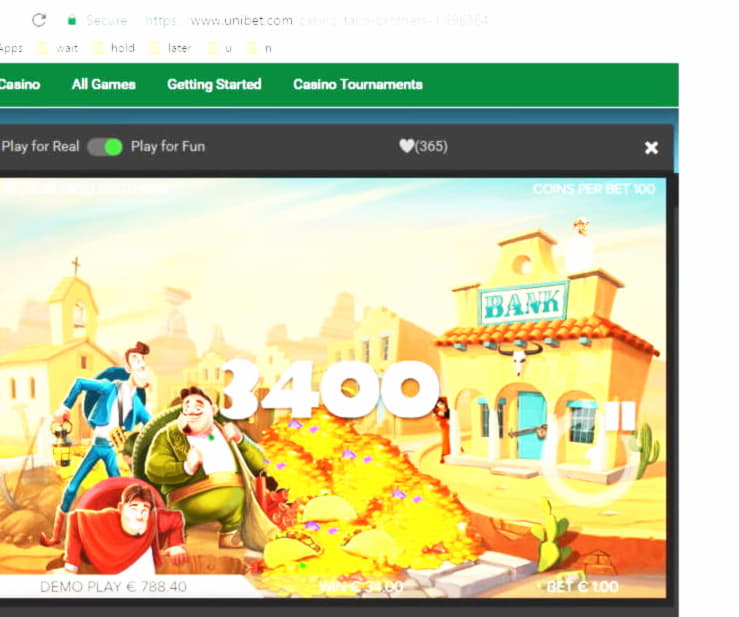This screenshot has width=739, height=617.
Task: Click the green secure padlock icon
Action: point(72,20)
